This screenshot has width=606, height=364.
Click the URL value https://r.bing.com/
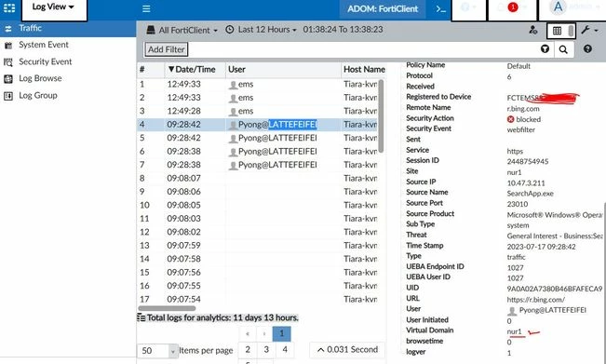pyautogui.click(x=535, y=300)
